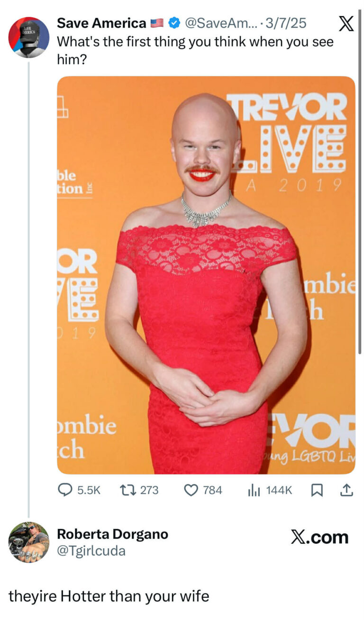Bookmark this post
364x620 pixels.
[x=317, y=490]
